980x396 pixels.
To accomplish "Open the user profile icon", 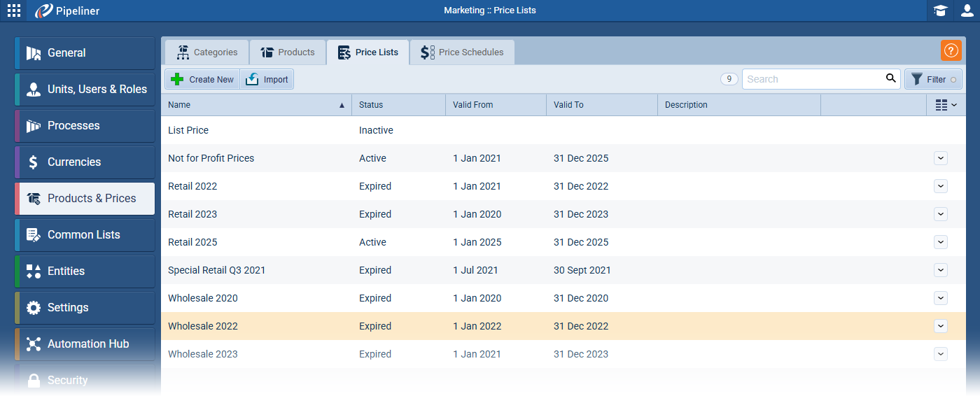I will 967,10.
